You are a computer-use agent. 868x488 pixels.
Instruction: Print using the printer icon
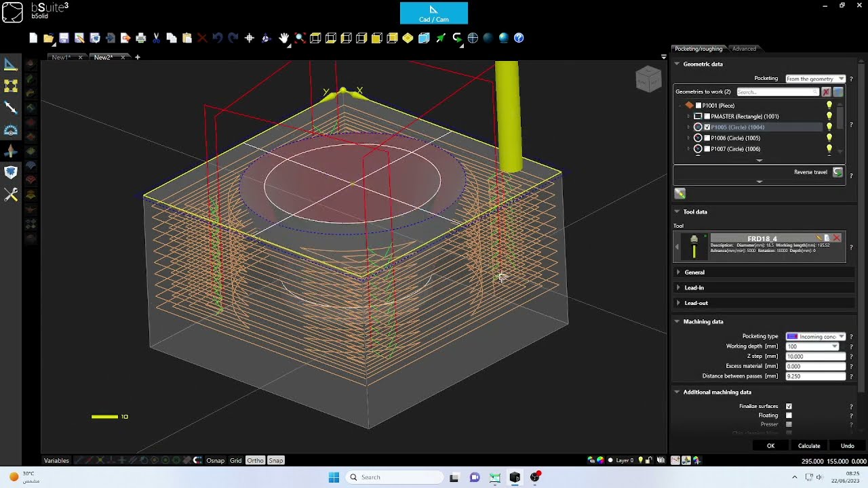click(141, 38)
